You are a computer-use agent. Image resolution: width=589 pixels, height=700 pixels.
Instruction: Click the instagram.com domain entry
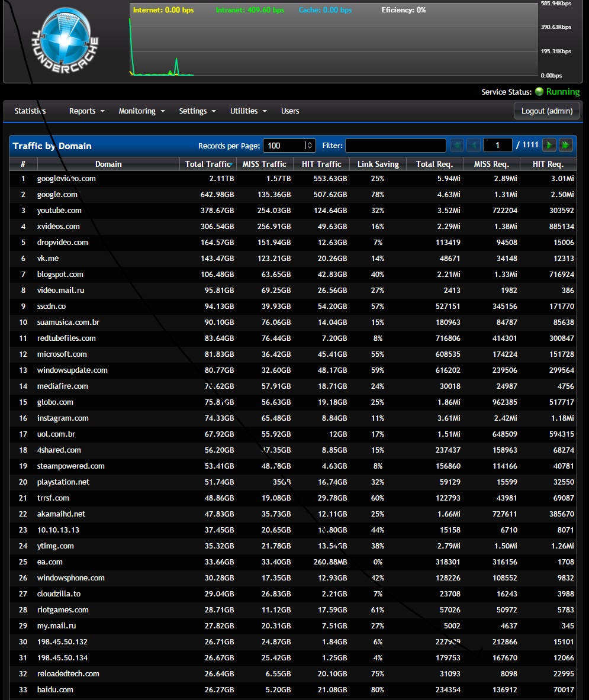tap(63, 418)
